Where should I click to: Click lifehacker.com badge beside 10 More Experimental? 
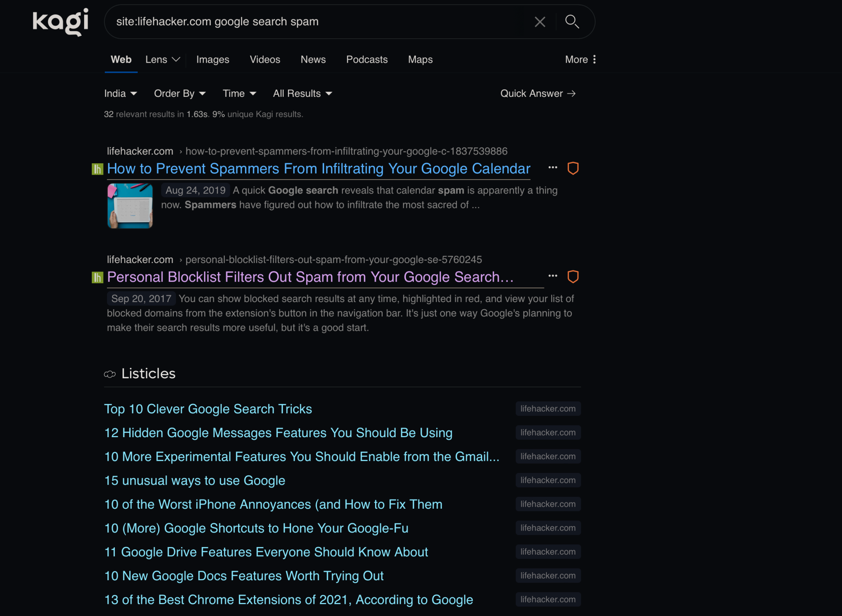coord(548,456)
